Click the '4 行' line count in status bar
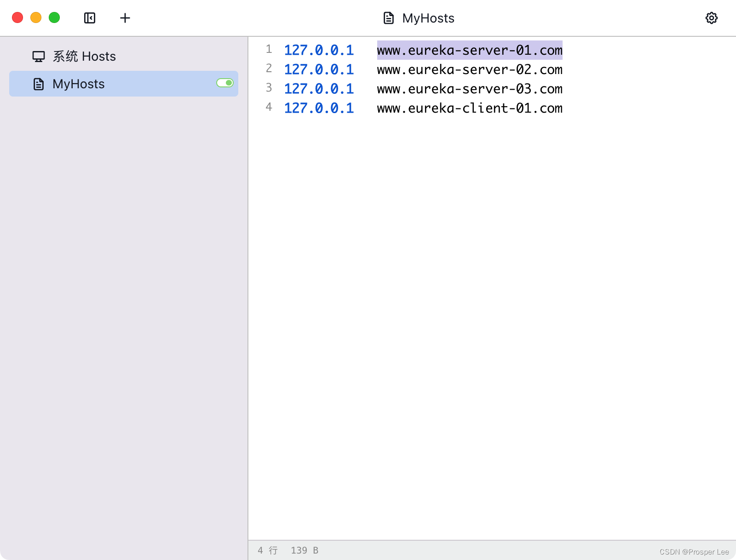Screen dimensions: 736x560 tap(268, 550)
